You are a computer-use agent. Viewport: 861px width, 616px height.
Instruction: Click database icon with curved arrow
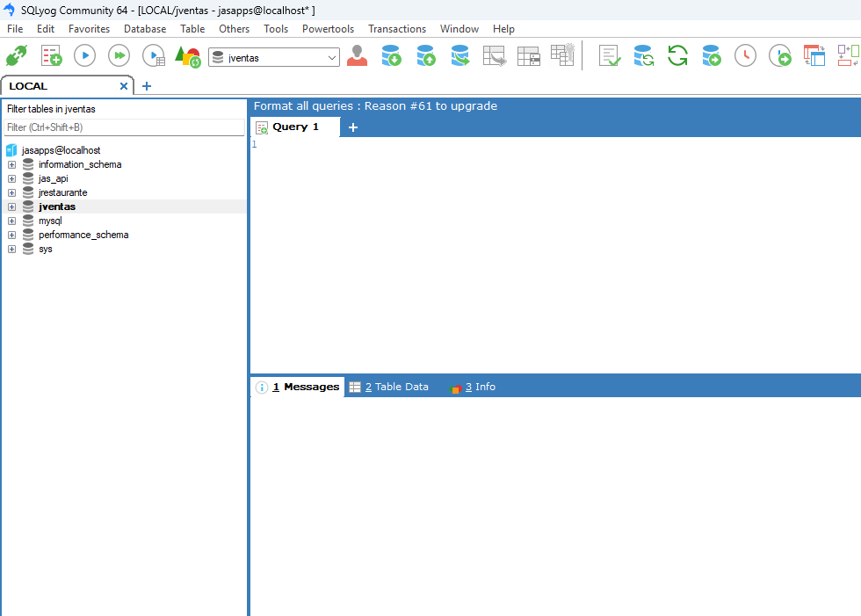(460, 55)
